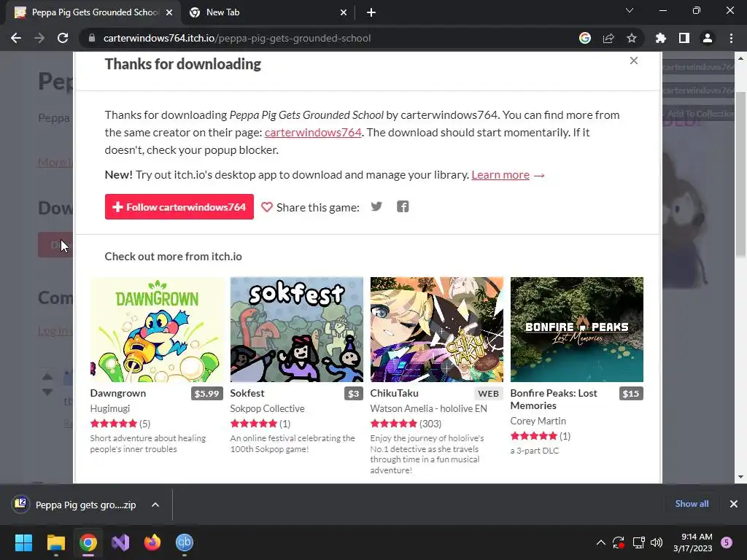
Task: Click the WEB tag on ChikuTaku
Action: click(x=488, y=394)
